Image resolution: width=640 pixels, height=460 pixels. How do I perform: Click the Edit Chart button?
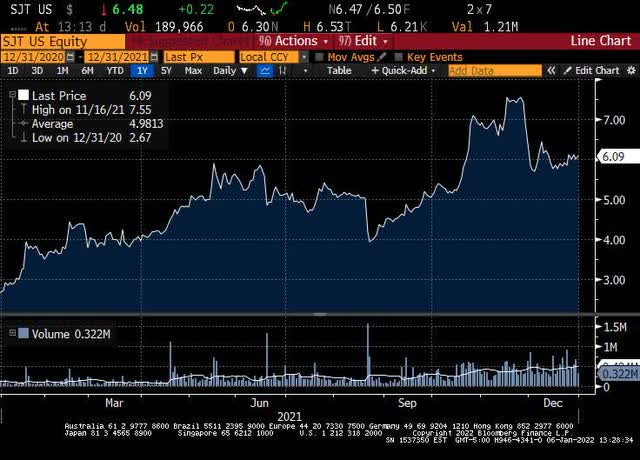point(592,71)
